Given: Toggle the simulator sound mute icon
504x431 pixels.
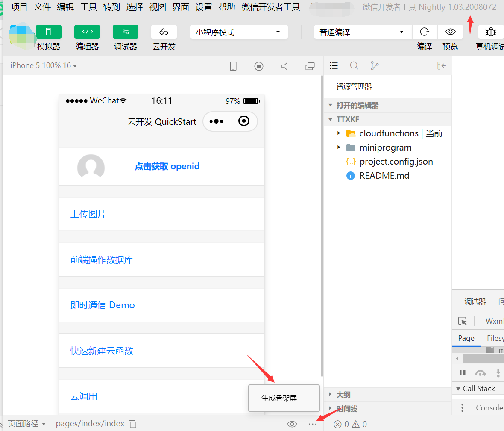Looking at the screenshot, I should point(284,66).
